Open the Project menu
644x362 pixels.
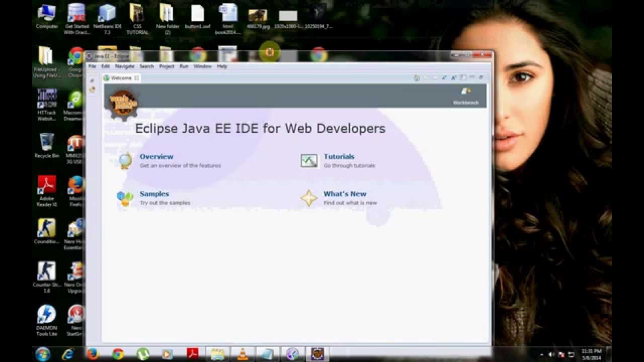tap(167, 66)
